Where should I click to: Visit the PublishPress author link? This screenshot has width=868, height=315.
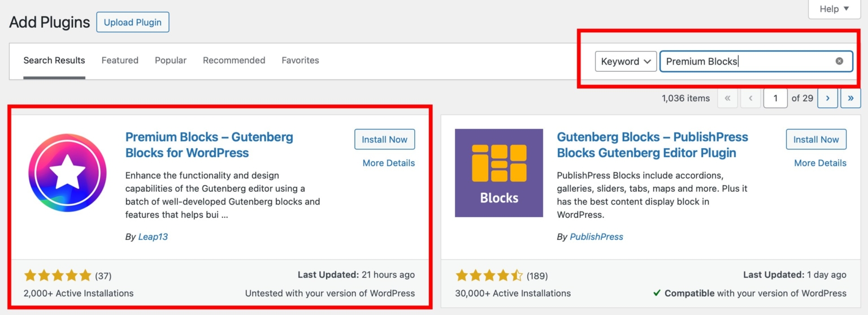[596, 237]
